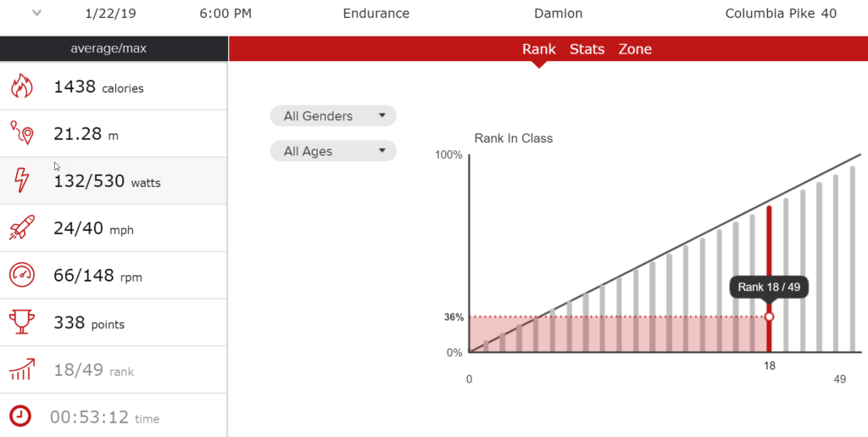This screenshot has width=868, height=437.
Task: Click the lightning bolt watts icon
Action: 21,181
